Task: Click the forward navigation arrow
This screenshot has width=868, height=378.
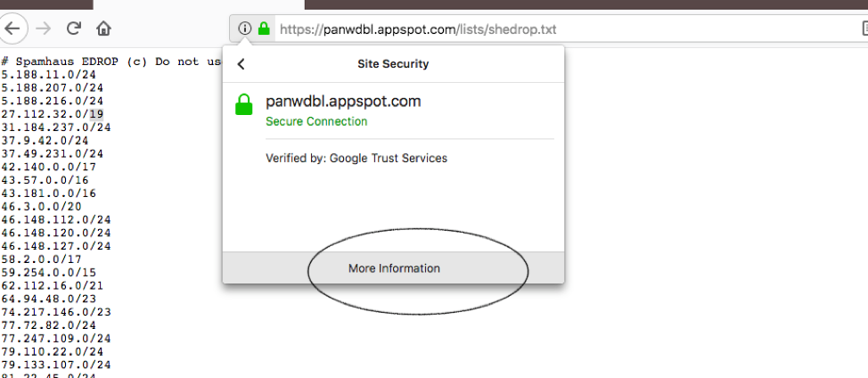Action: pyautogui.click(x=43, y=29)
